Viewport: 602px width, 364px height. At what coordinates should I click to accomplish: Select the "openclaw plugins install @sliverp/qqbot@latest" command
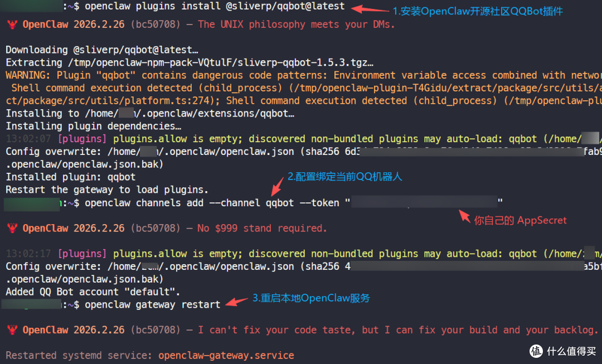(215, 7)
